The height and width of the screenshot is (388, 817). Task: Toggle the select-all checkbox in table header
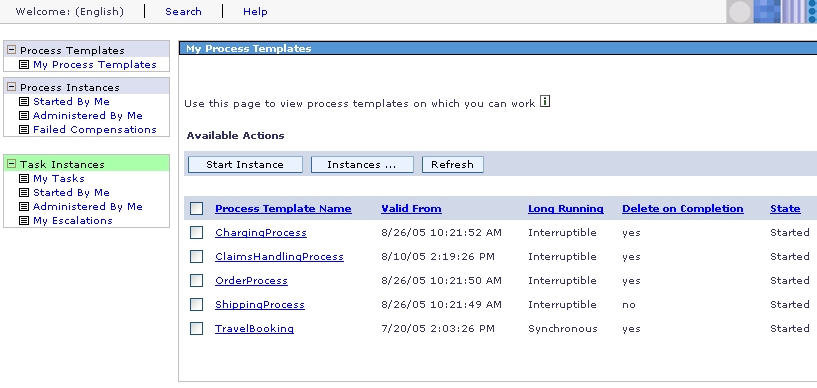click(196, 209)
